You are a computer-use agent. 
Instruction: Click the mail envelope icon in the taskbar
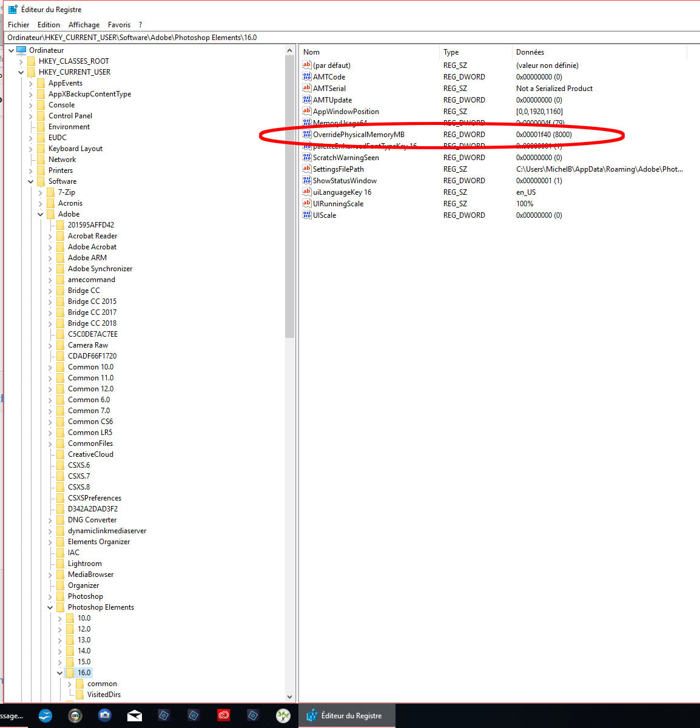point(135,716)
